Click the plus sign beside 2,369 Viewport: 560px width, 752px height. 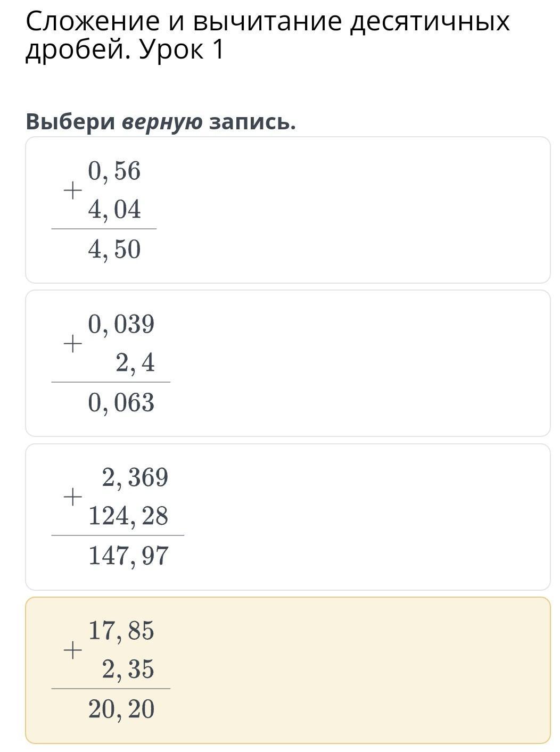point(72,497)
